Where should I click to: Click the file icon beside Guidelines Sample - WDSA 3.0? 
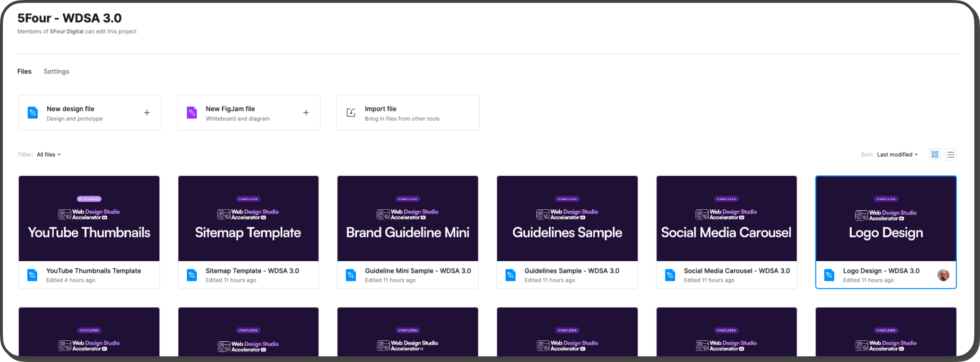510,275
